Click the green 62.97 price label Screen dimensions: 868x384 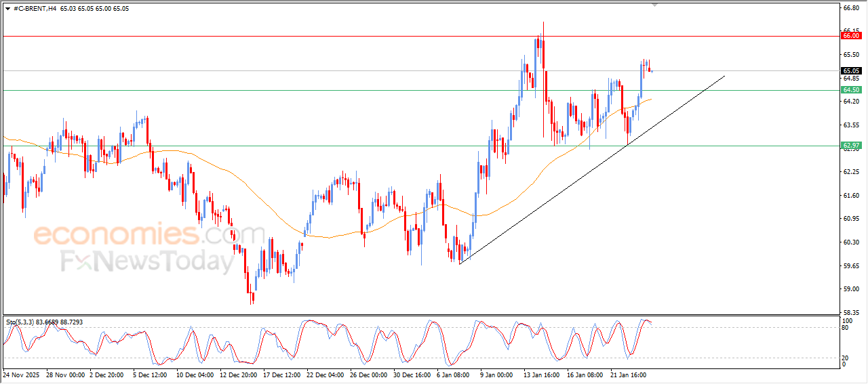851,146
